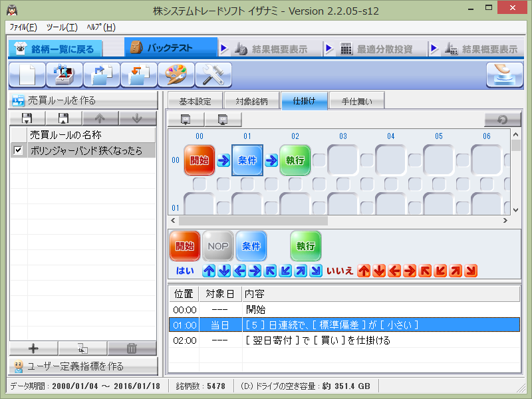Expand the 売買ルールを作る panel header
532x399 pixels.
(83, 100)
